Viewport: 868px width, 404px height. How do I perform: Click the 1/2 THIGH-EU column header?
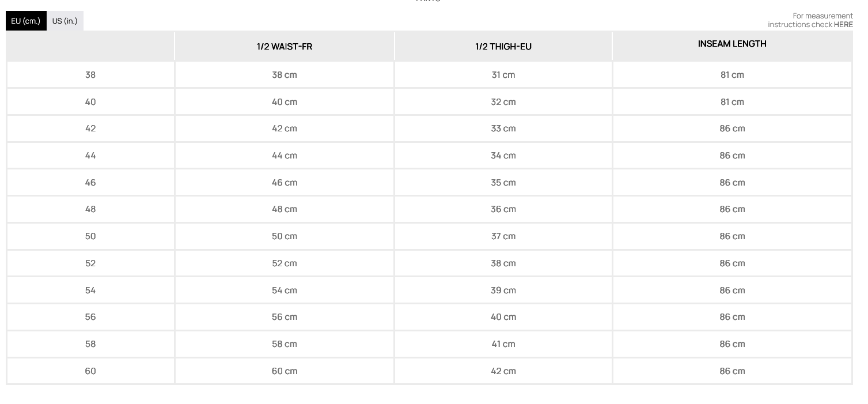coord(503,47)
